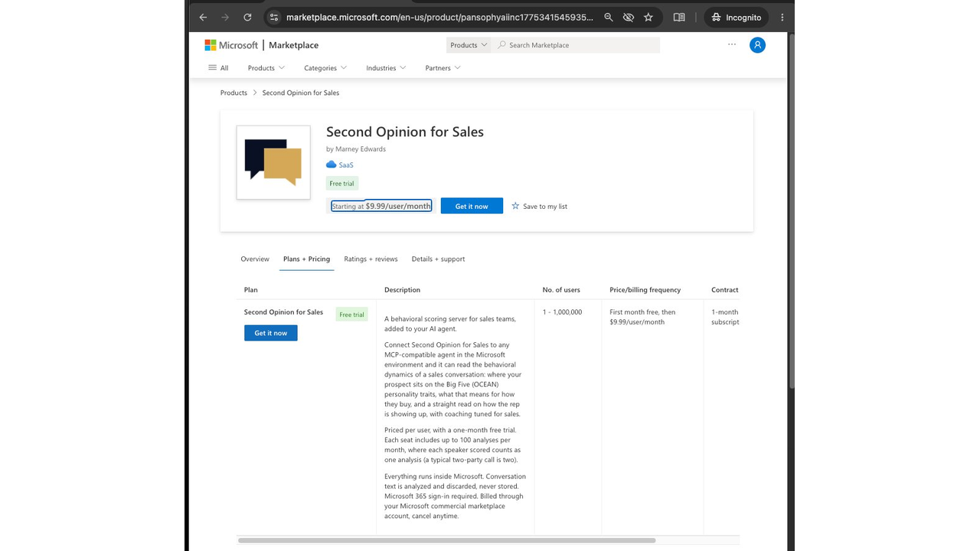Go back with the browser back arrow

203,17
